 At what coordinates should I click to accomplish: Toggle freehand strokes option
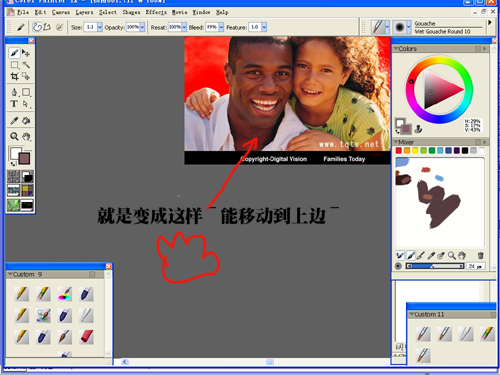(x=38, y=27)
